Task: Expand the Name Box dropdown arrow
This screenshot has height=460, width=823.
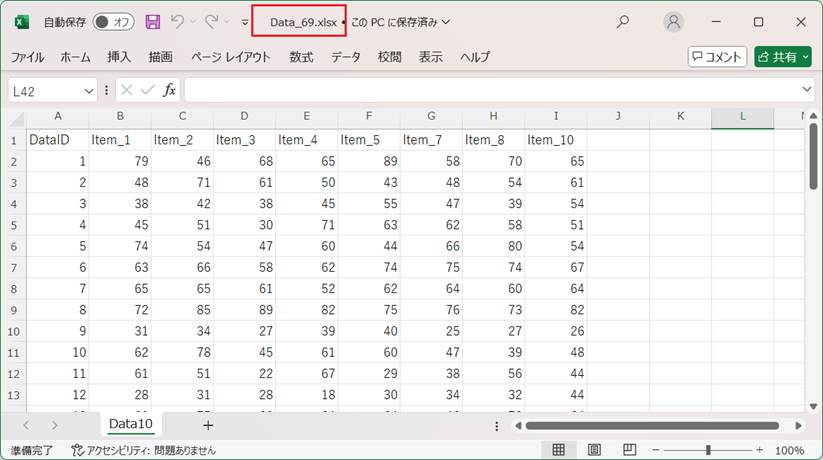Action: coord(89,90)
